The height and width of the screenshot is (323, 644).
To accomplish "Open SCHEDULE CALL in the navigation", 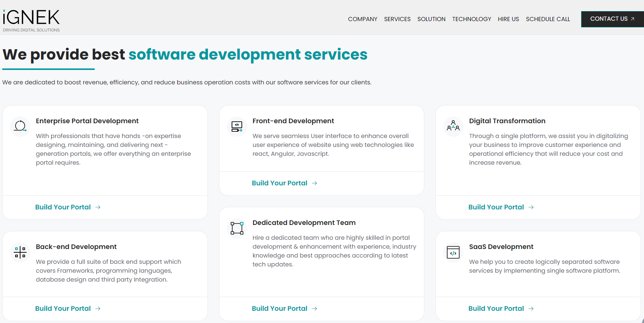I will click(548, 19).
